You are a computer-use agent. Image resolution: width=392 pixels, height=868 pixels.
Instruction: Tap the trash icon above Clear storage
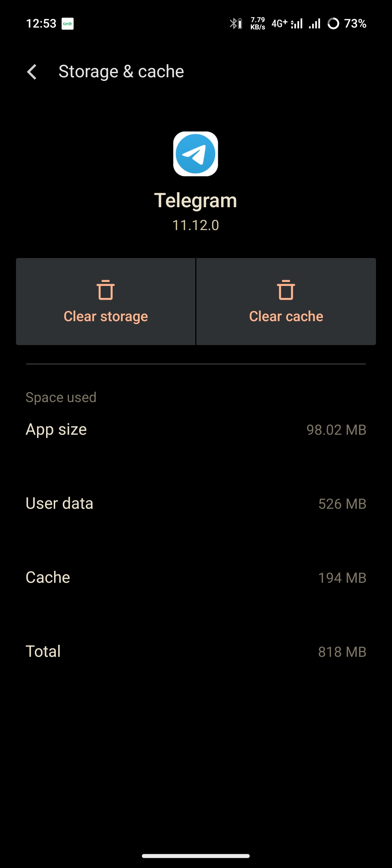pos(105,290)
